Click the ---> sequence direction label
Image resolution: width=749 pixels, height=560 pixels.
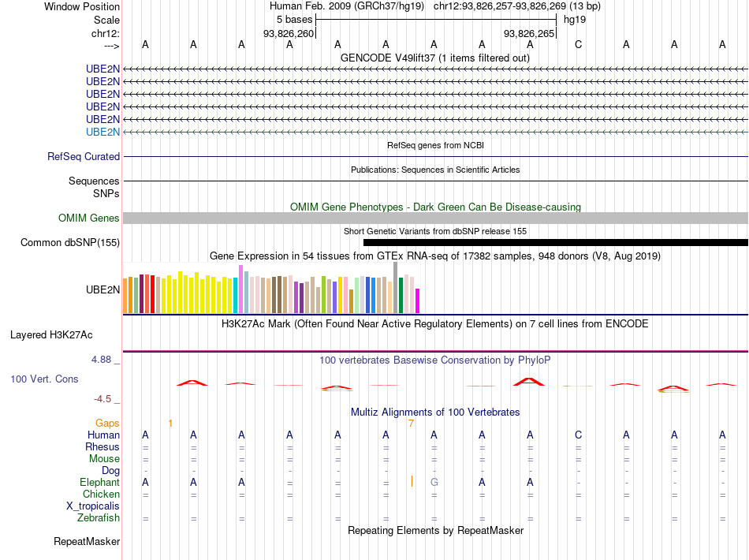[111, 46]
